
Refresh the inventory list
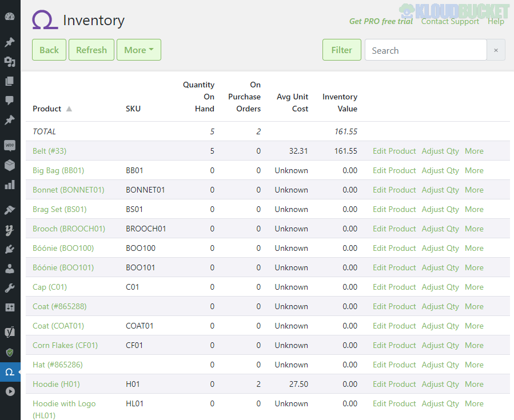(91, 50)
